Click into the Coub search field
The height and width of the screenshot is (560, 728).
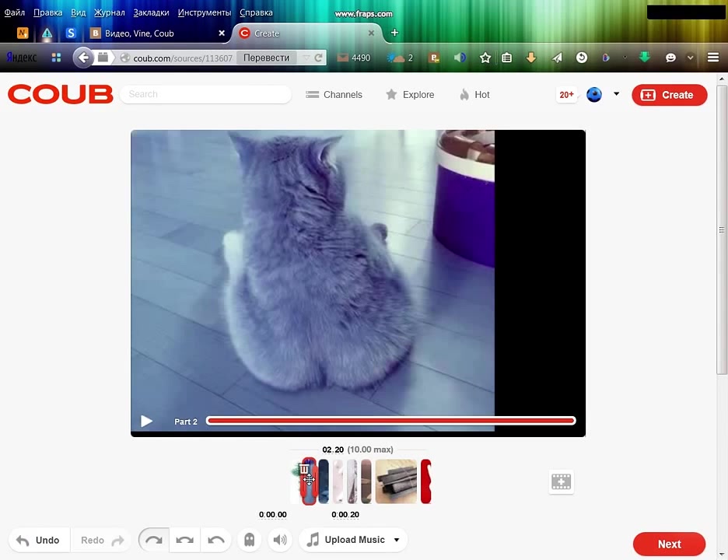[206, 94]
